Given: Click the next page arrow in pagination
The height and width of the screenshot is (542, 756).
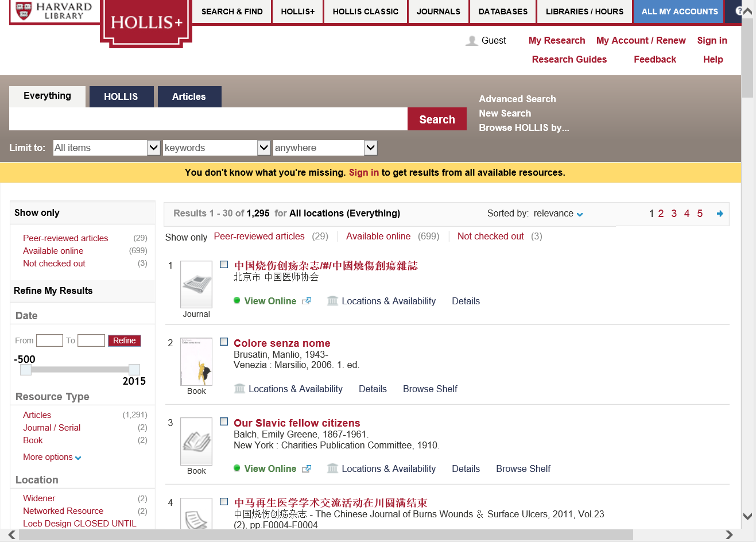Looking at the screenshot, I should click(x=720, y=213).
